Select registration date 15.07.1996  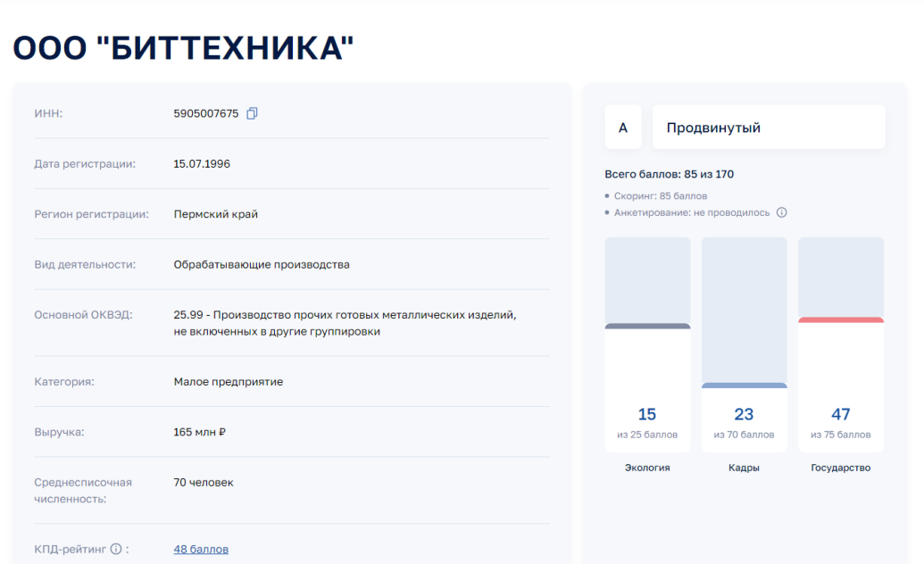(x=202, y=164)
